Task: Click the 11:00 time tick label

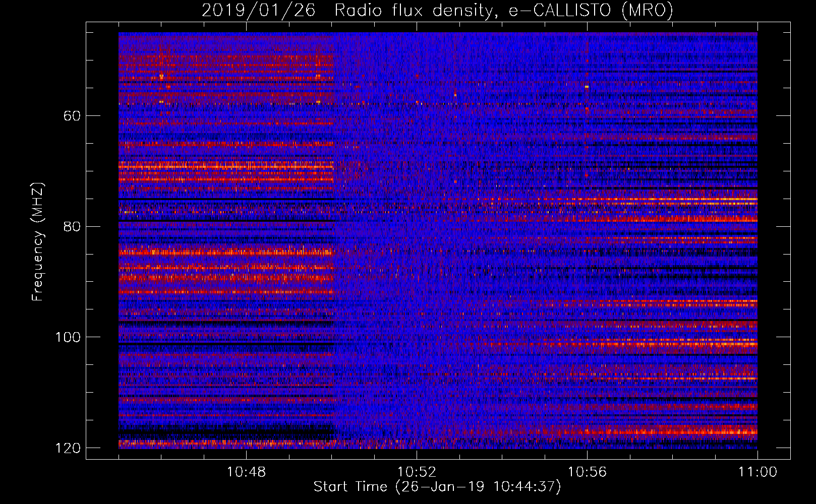Action: click(757, 472)
